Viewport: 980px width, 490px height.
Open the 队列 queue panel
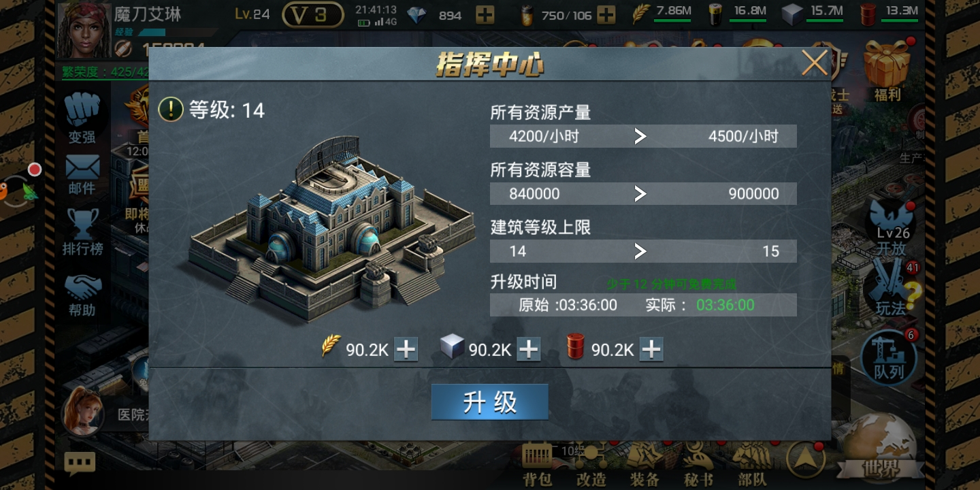(889, 358)
